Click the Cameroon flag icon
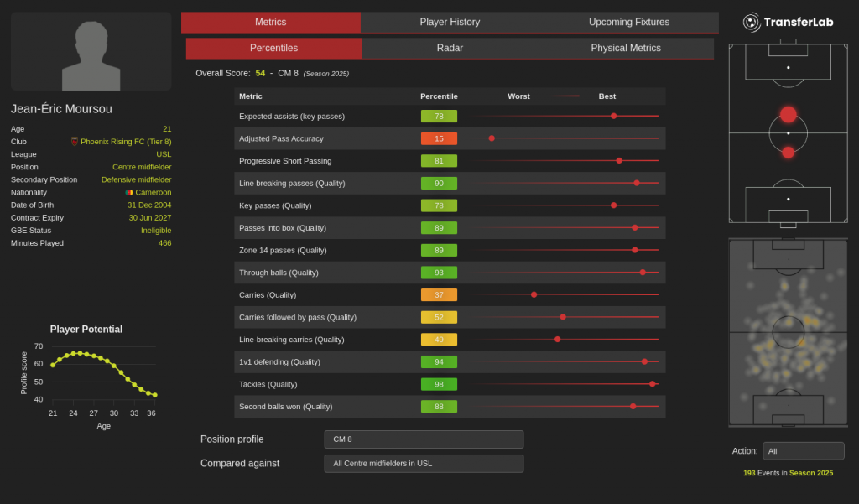The height and width of the screenshot is (504, 859). click(129, 192)
